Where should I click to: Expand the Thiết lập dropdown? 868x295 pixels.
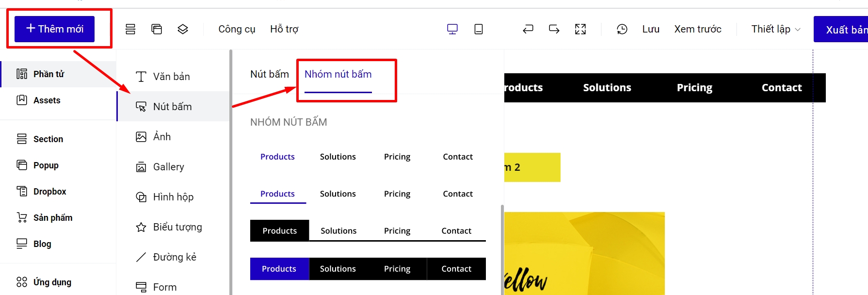tap(775, 29)
